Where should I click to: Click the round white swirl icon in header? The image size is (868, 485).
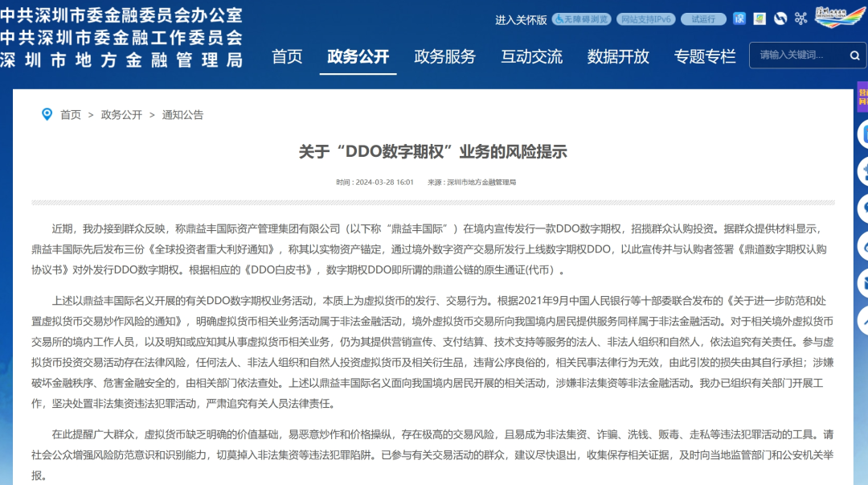pos(780,18)
